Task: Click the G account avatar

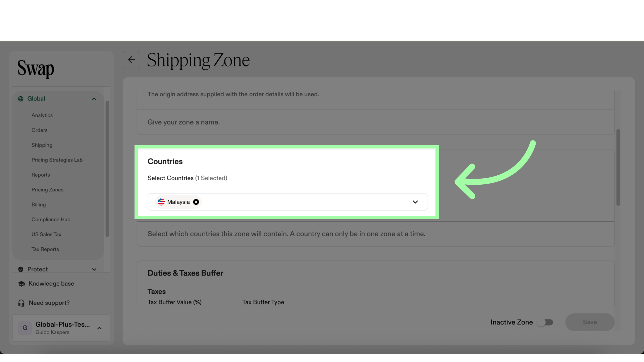Action: click(x=25, y=328)
